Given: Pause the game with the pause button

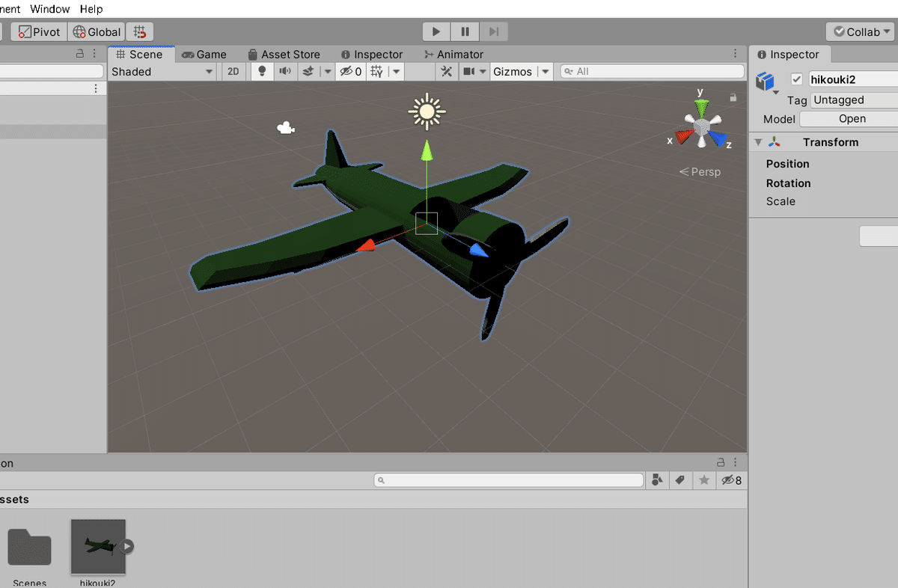Looking at the screenshot, I should [x=465, y=31].
